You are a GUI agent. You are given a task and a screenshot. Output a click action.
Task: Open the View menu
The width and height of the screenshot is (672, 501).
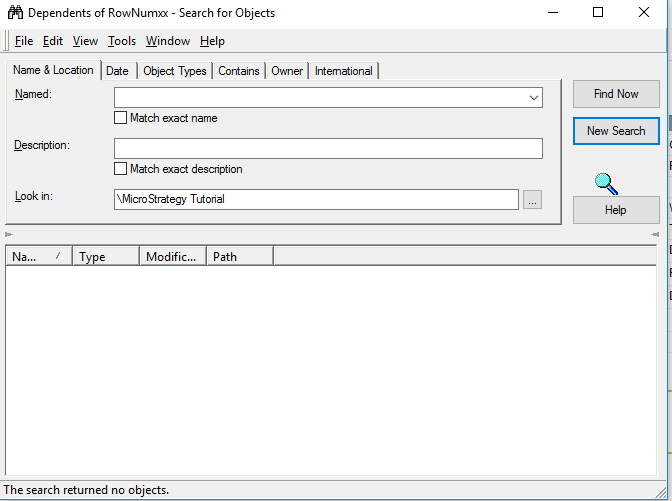tap(85, 41)
